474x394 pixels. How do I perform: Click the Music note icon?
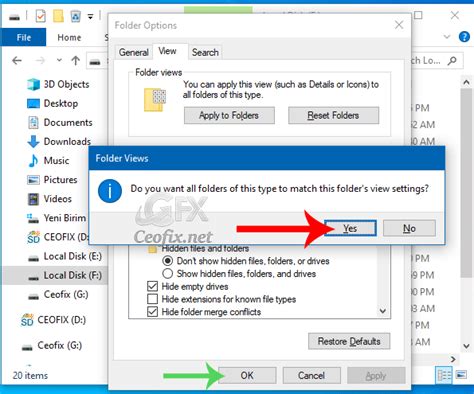[x=33, y=161]
